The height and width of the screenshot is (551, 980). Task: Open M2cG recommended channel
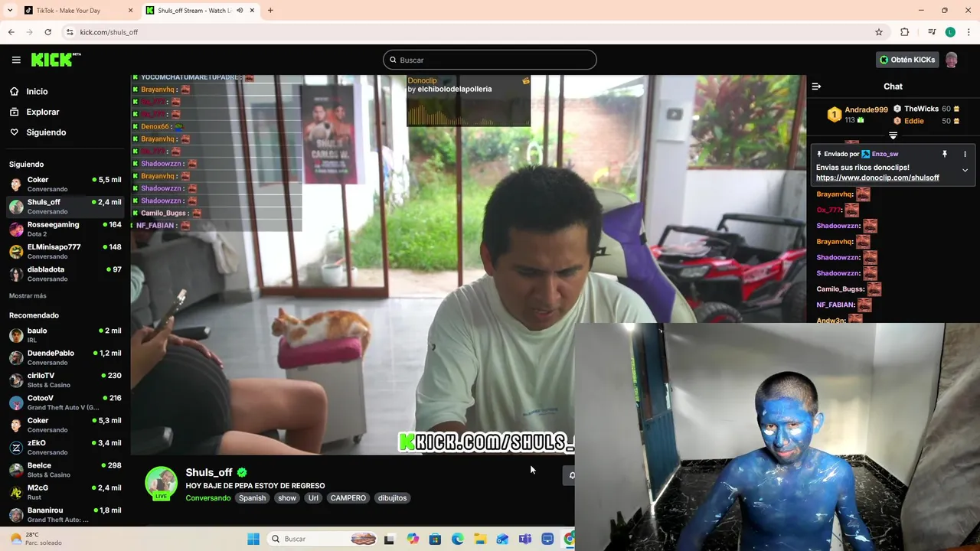[65, 492]
